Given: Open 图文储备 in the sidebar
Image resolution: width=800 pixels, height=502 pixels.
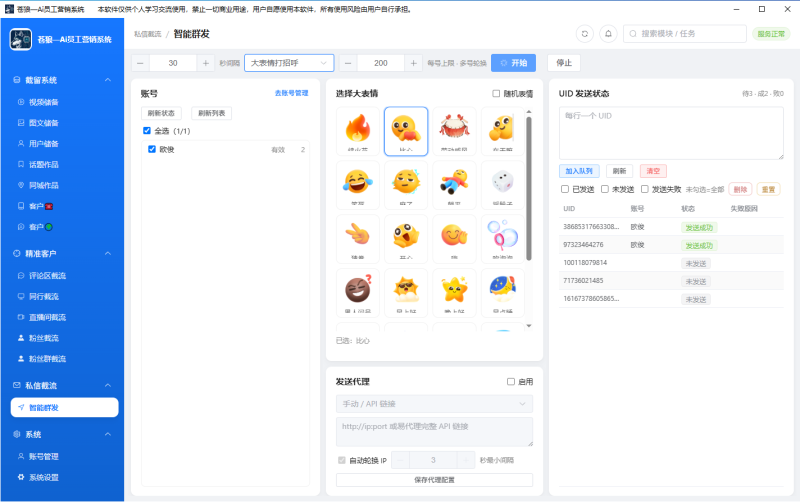Looking at the screenshot, I should [43, 123].
